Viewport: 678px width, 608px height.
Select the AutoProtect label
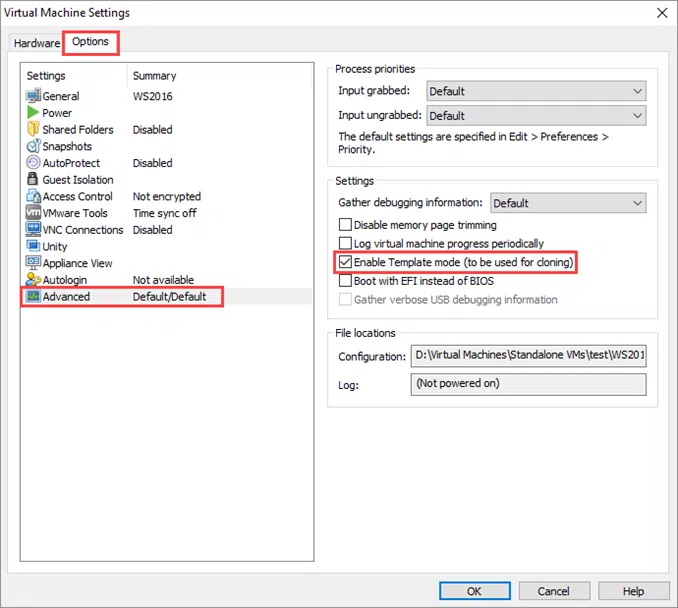[x=71, y=163]
